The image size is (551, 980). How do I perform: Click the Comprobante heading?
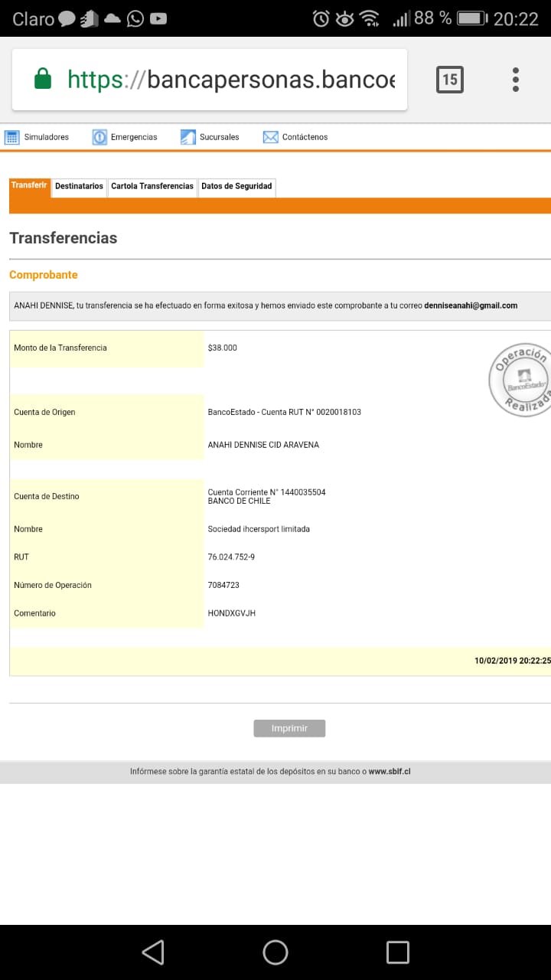44,275
